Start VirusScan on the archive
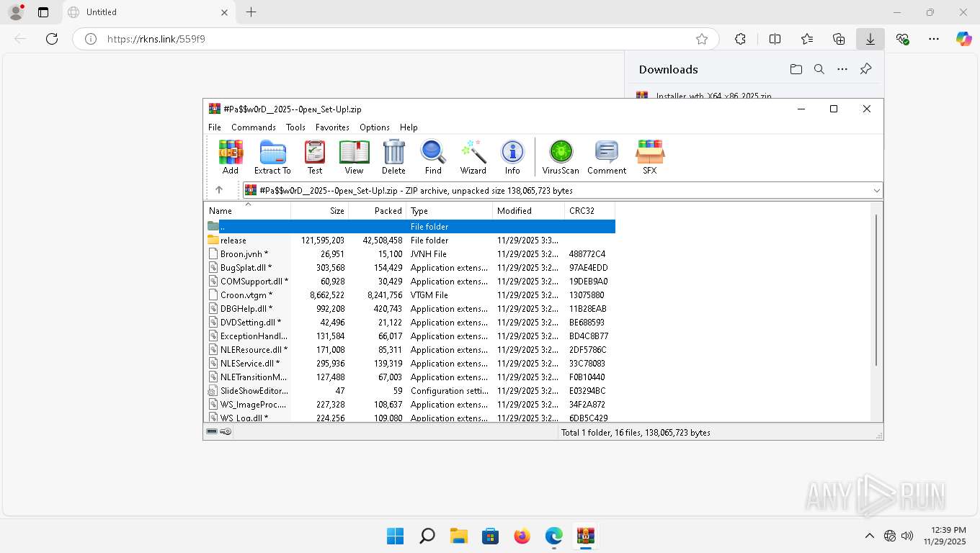This screenshot has height=553, width=980. click(561, 157)
